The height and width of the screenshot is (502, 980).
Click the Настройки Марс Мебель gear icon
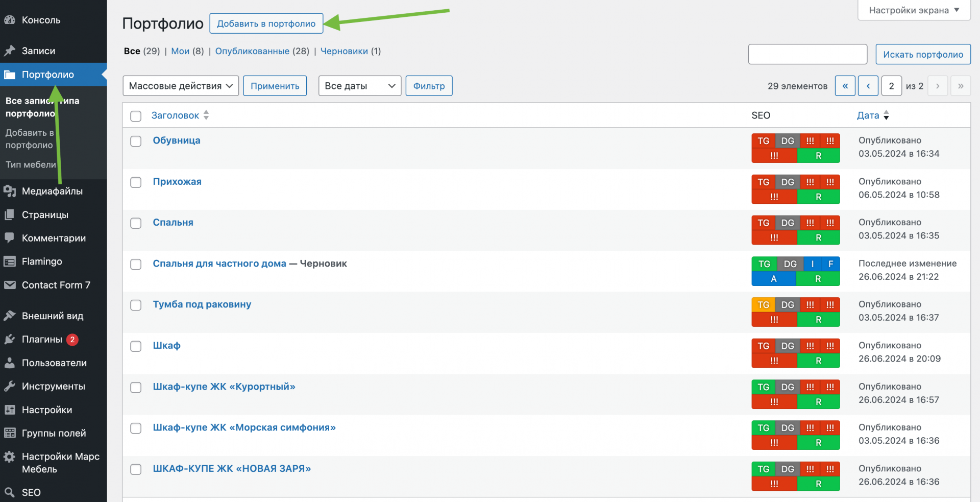10,457
